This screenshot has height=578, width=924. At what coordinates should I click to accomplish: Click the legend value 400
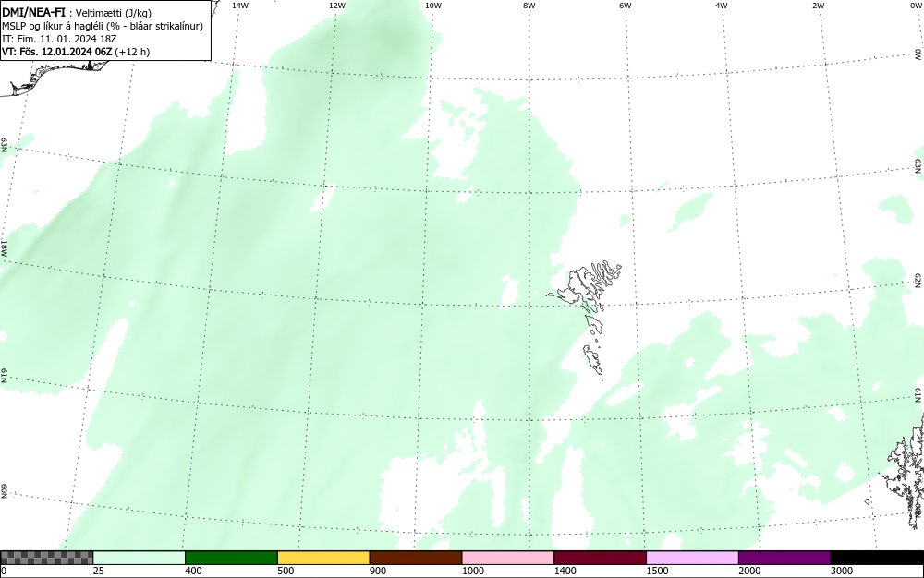coord(193,571)
